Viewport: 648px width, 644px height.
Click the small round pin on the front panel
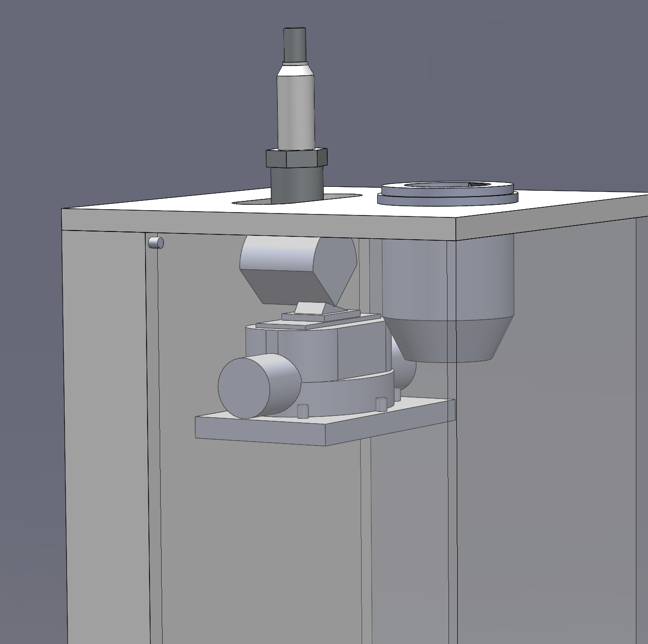tap(155, 243)
